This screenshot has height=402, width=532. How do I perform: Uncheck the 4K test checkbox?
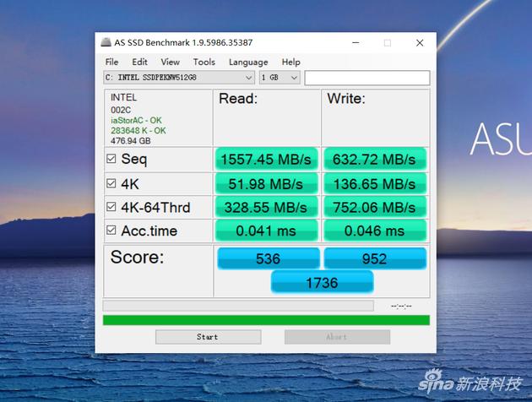111,183
